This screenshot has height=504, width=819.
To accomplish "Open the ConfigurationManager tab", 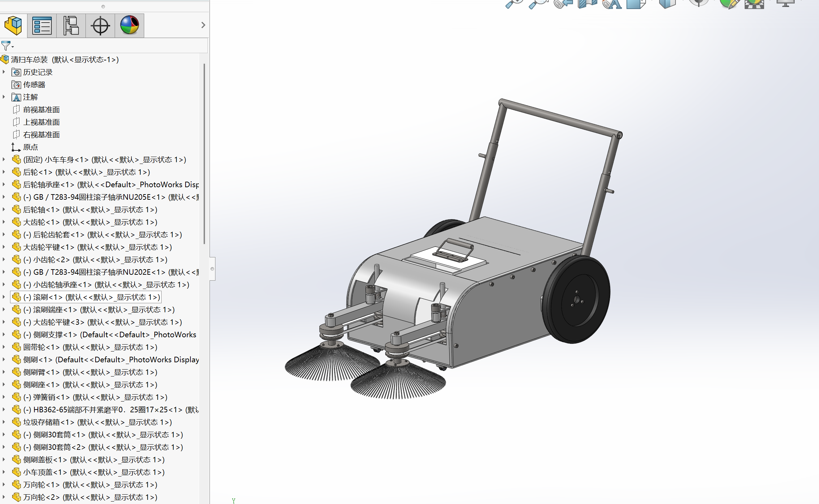I will [71, 25].
